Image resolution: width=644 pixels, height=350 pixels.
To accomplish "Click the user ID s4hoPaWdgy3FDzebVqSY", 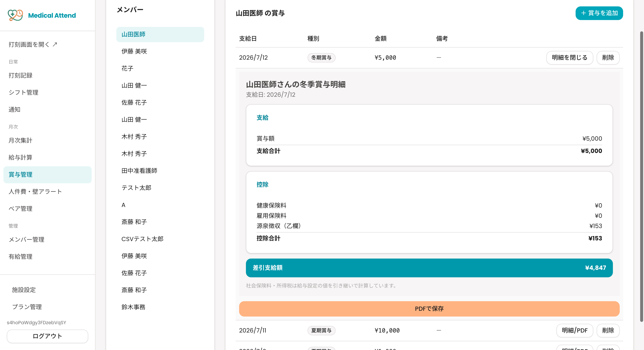I will pyautogui.click(x=36, y=323).
